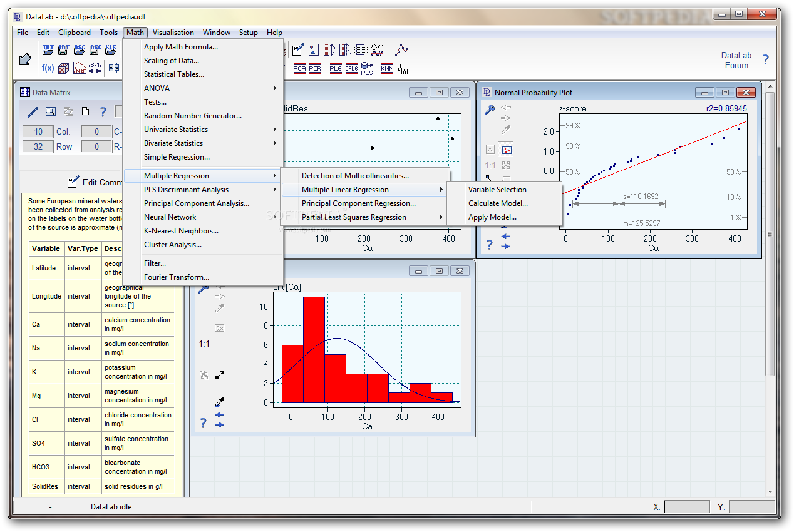Click the pencil edit icon in Data Matrix
The width and height of the screenshot is (794, 532).
pos(33,112)
